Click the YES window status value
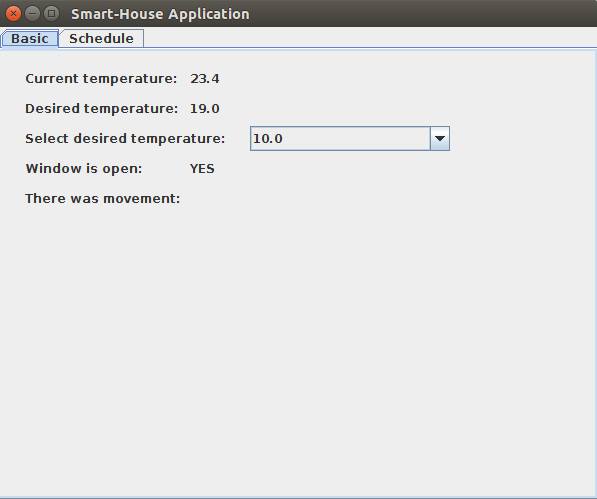The height and width of the screenshot is (499, 597). click(202, 169)
